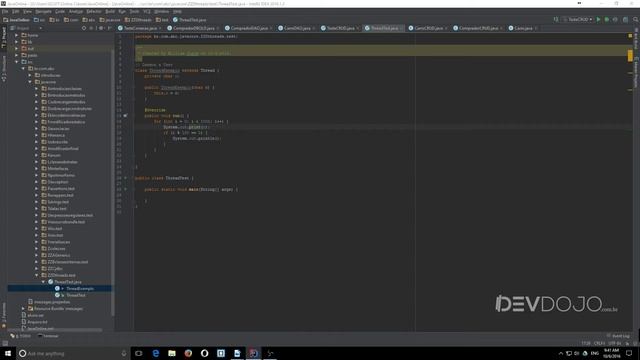Open Windows Action Center notifications icon

tap(629, 353)
